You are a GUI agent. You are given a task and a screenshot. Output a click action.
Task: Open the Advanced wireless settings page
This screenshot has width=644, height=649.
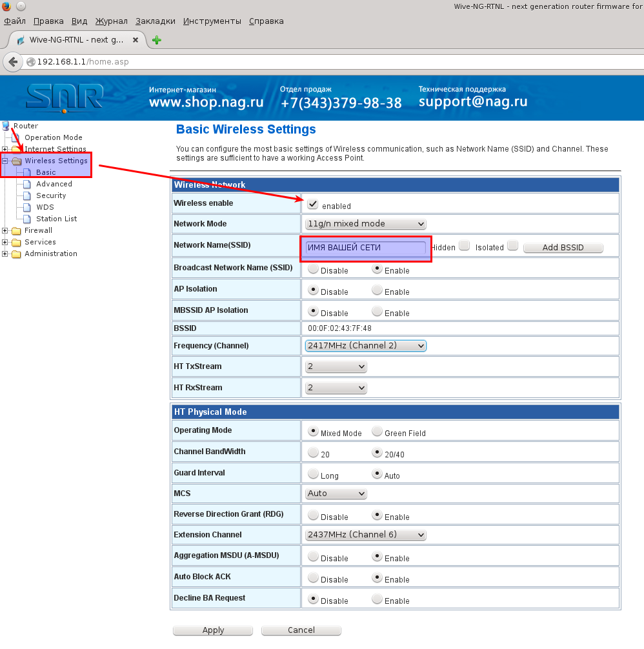[54, 184]
